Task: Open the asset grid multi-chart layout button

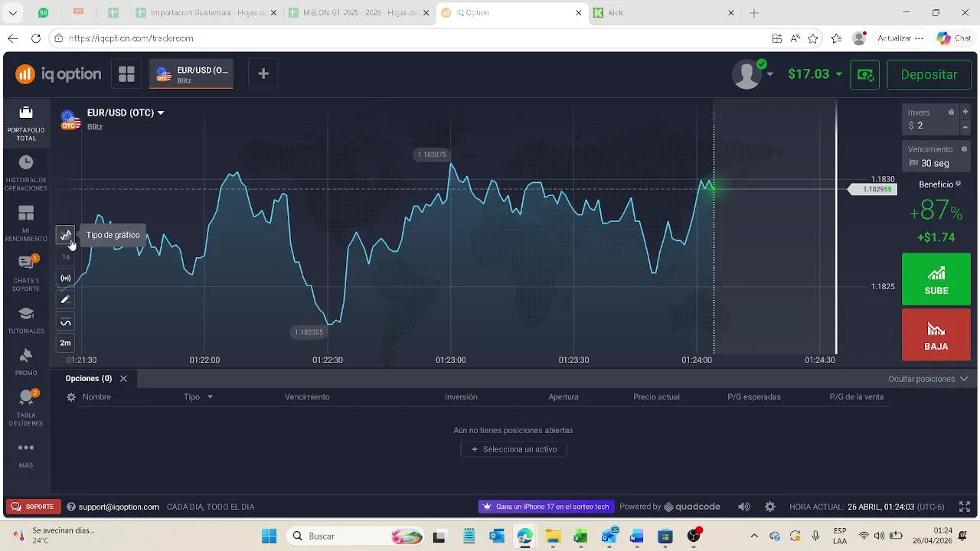Action: (126, 74)
